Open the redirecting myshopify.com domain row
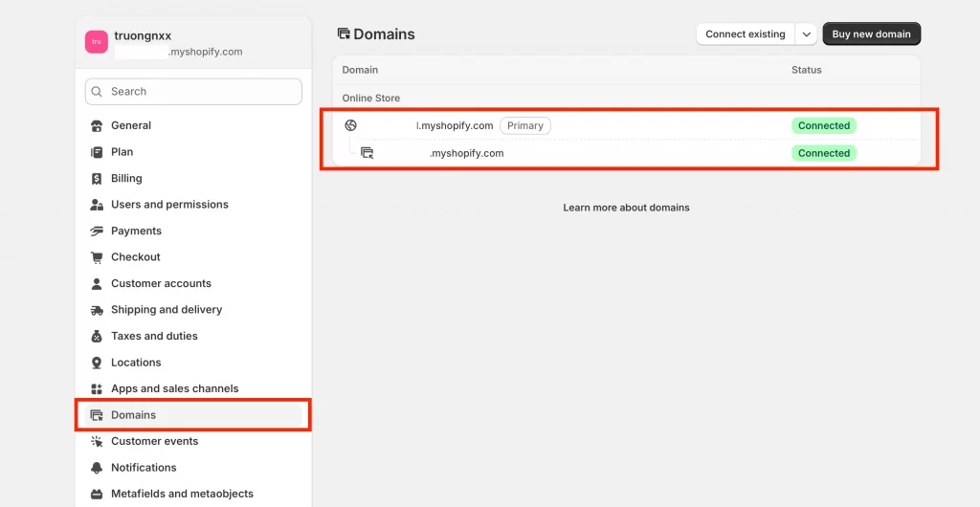Viewport: 980px width, 507px height. click(x=626, y=153)
